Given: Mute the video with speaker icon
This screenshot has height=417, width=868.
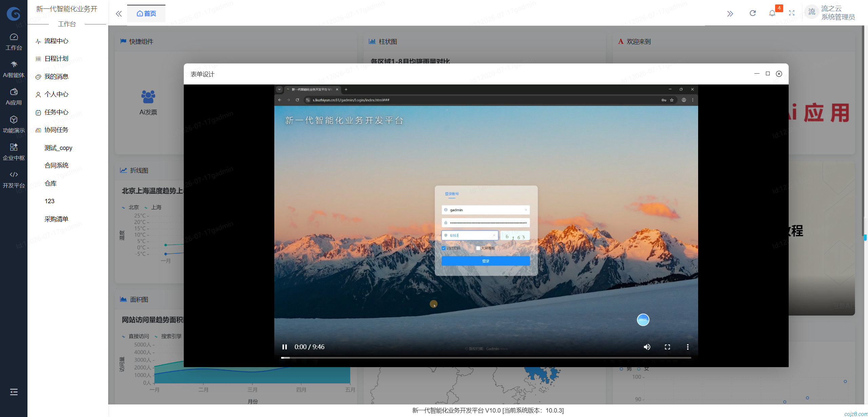Looking at the screenshot, I should point(647,347).
